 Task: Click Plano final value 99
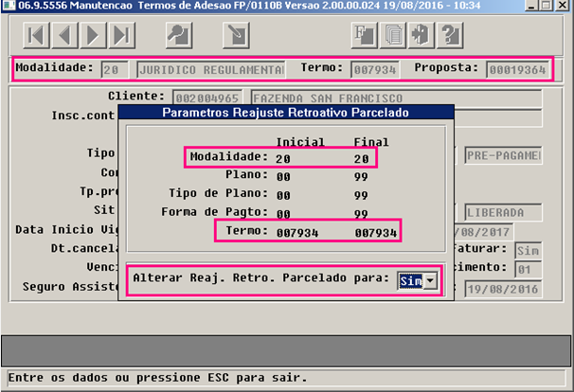point(361,177)
